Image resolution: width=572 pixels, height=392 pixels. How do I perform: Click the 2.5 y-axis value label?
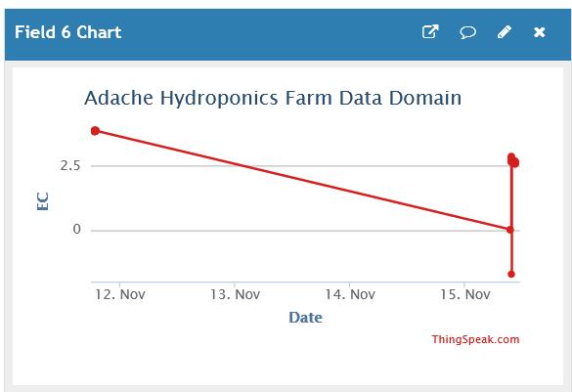(x=70, y=166)
